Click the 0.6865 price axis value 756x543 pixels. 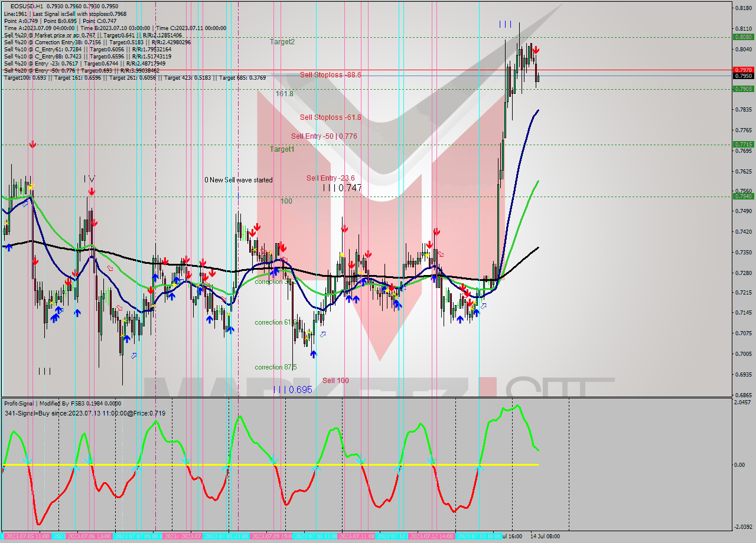[743, 395]
